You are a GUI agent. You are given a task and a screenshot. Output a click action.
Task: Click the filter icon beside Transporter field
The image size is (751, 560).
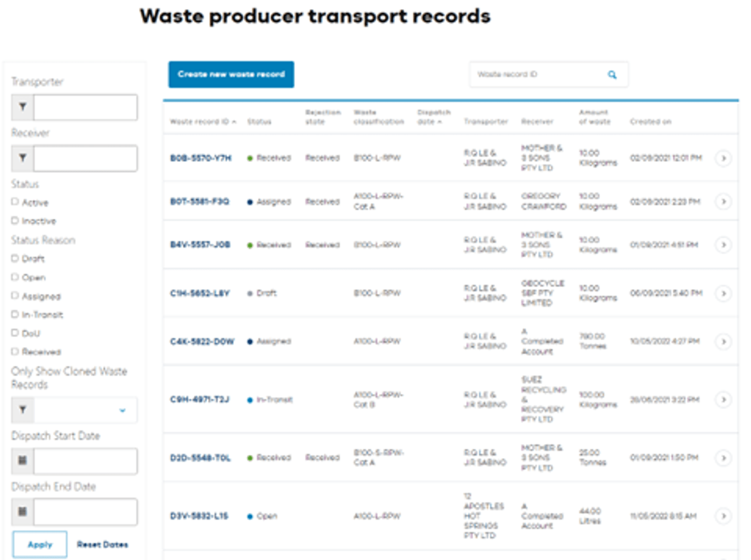[x=21, y=107]
